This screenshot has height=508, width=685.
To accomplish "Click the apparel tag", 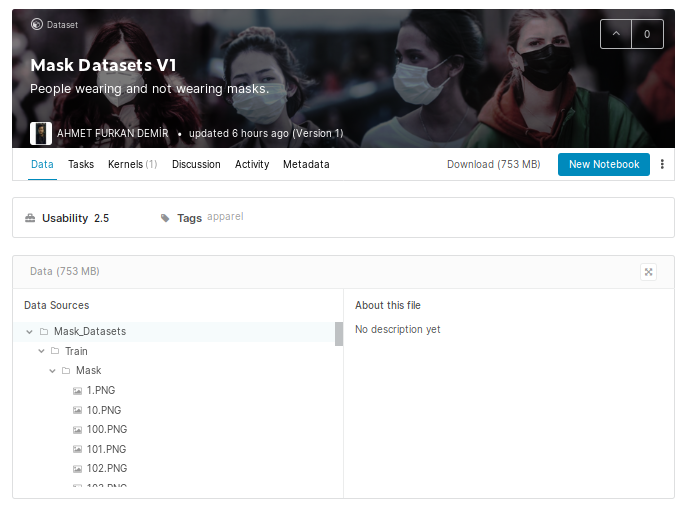I will pyautogui.click(x=225, y=217).
